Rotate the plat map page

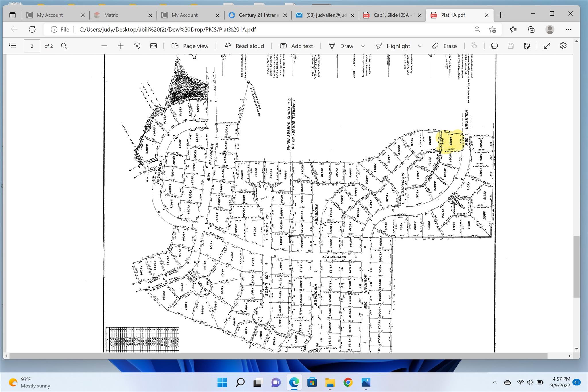tap(137, 46)
